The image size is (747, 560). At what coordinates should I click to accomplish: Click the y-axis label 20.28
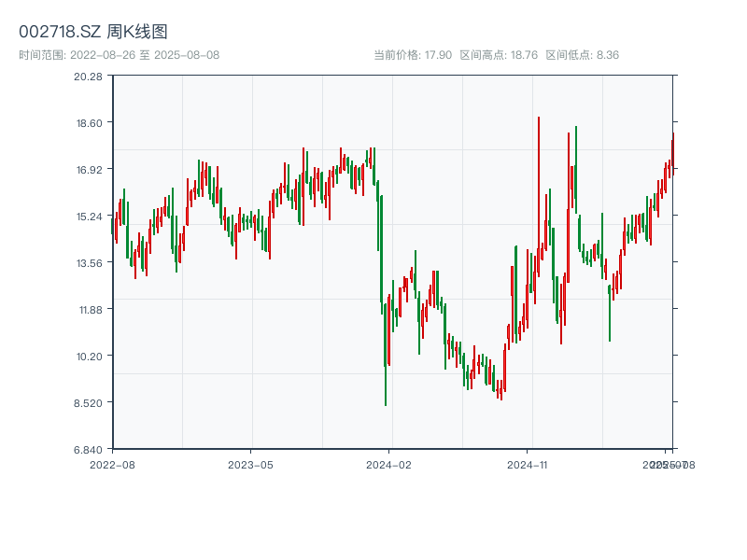click(x=88, y=77)
